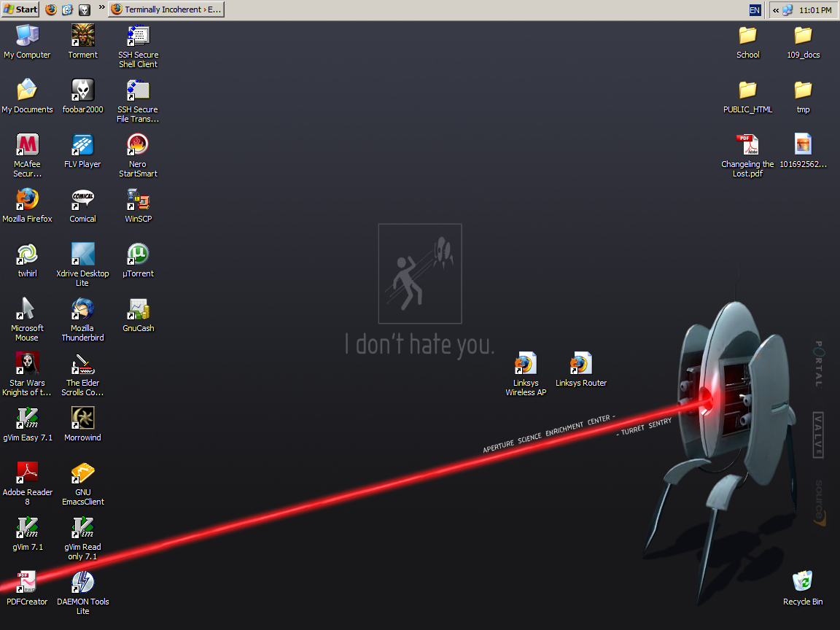This screenshot has height=630, width=840.
Task: Select the GnuCash shortcut icon
Action: pyautogui.click(x=138, y=309)
